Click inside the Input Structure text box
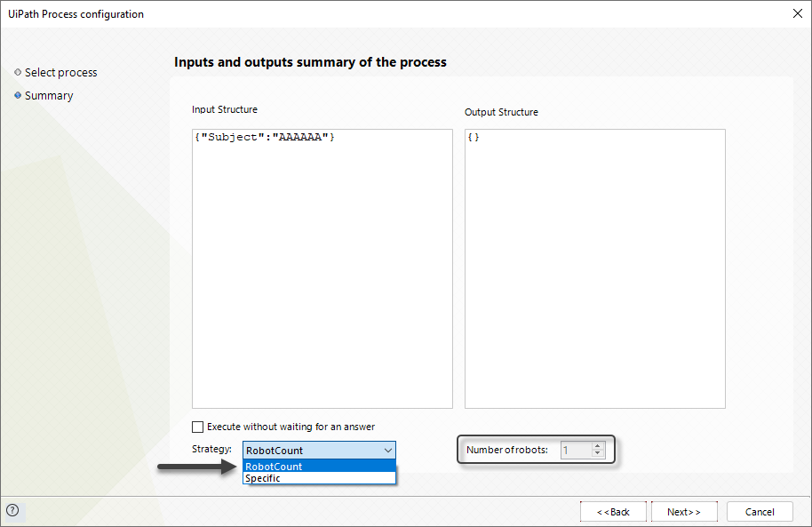Screen dimensions: 812x527 (x=322, y=268)
